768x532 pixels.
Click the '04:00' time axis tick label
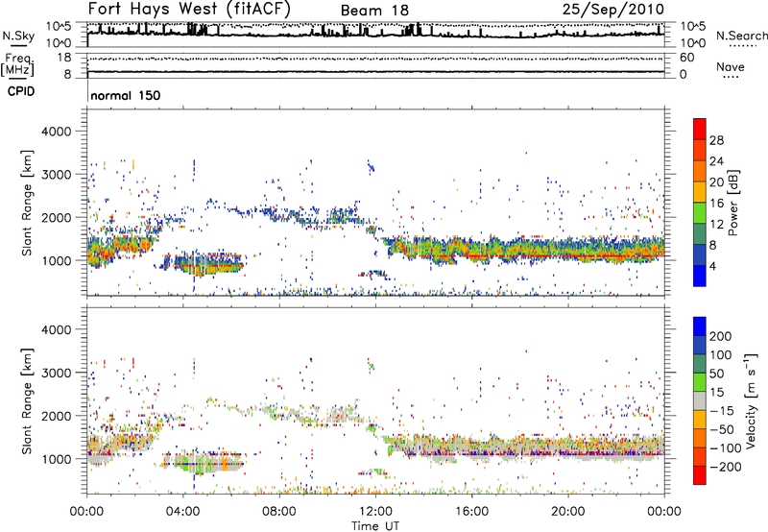(183, 512)
